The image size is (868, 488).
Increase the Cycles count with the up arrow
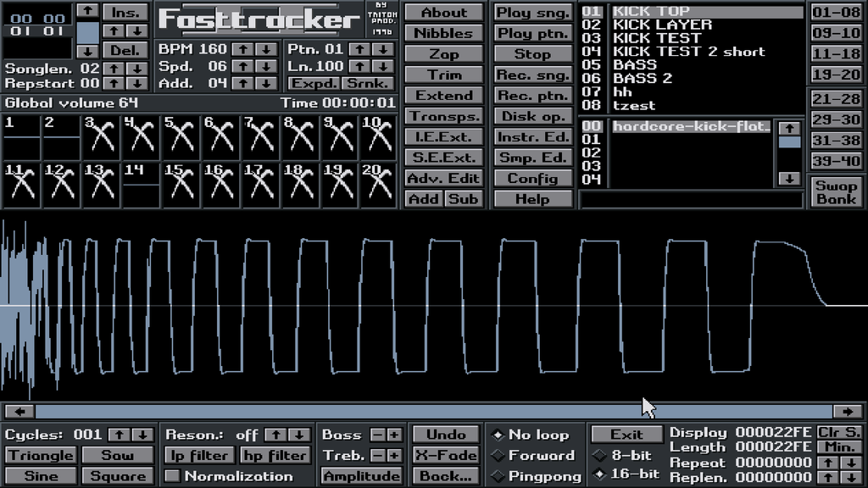120,435
